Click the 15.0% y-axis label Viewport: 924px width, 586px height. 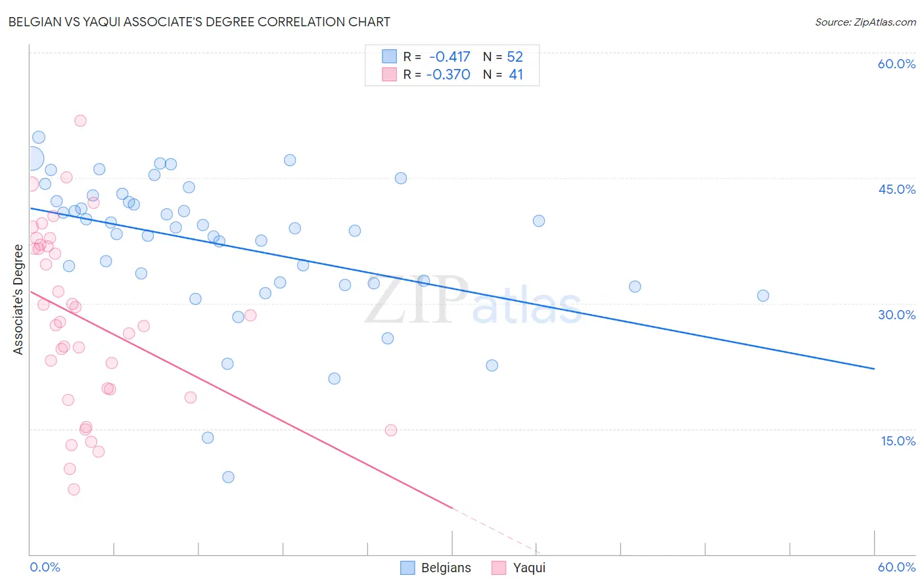(898, 441)
